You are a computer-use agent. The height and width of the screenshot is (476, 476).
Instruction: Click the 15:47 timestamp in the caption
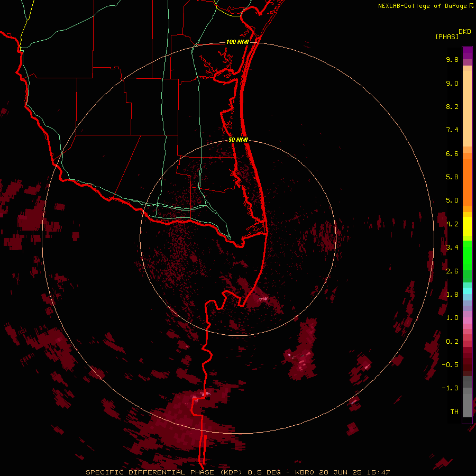click(380, 472)
